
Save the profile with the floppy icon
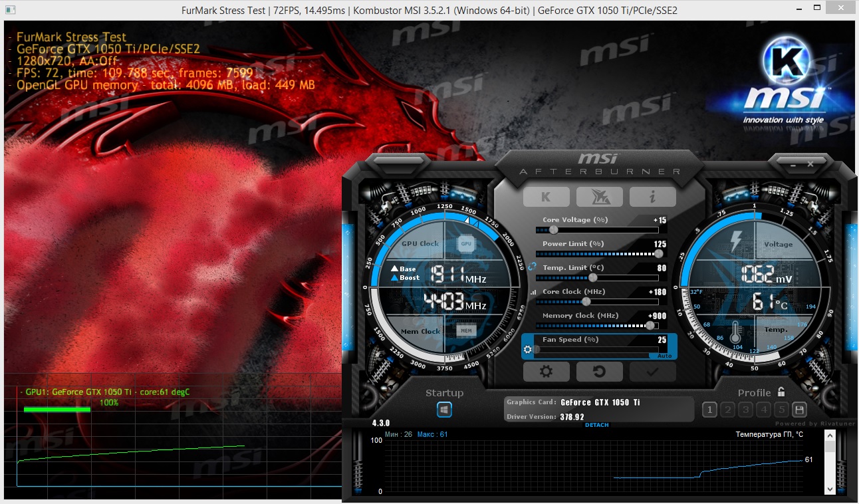pyautogui.click(x=800, y=410)
